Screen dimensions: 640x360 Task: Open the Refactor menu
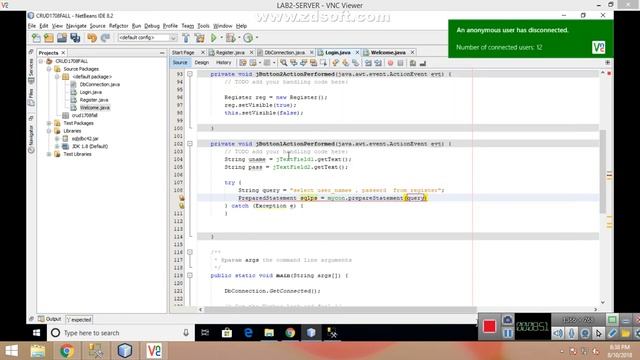pyautogui.click(x=119, y=26)
